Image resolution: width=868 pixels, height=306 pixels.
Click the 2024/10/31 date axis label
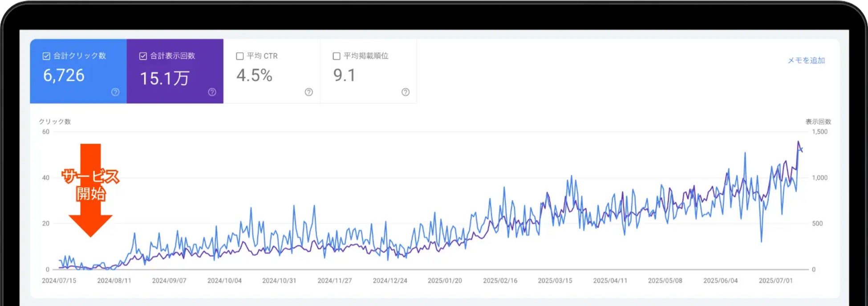coord(279,281)
